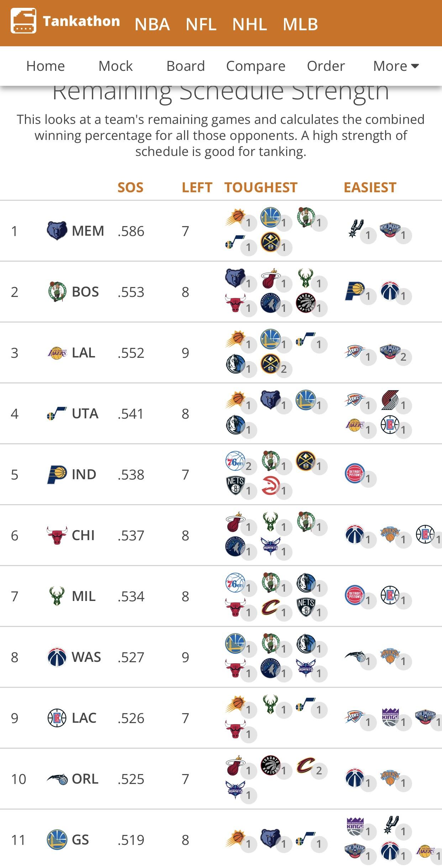Image resolution: width=442 pixels, height=868 pixels.
Task: Expand the More dropdown menu
Action: pyautogui.click(x=396, y=66)
